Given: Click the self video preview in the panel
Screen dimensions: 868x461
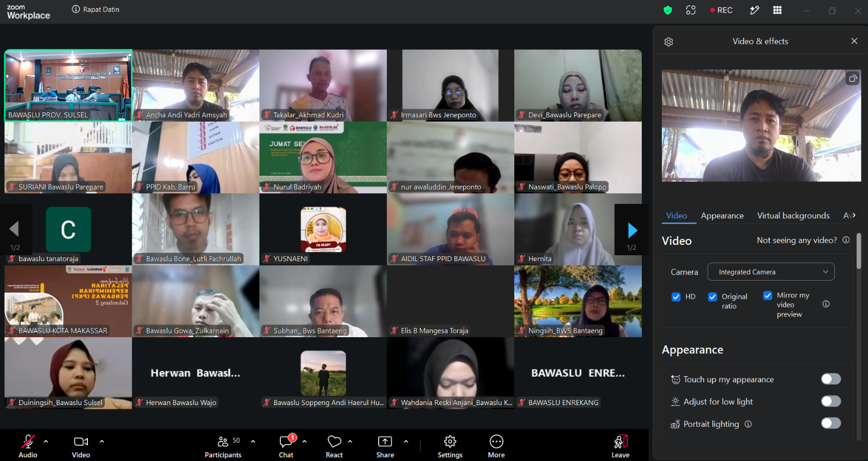Looking at the screenshot, I should [x=761, y=125].
